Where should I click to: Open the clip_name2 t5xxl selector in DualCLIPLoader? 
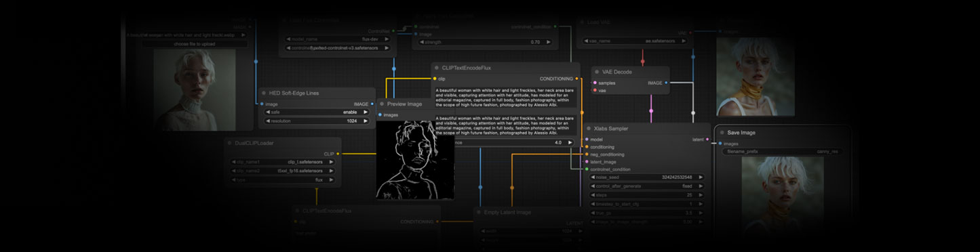point(282,171)
